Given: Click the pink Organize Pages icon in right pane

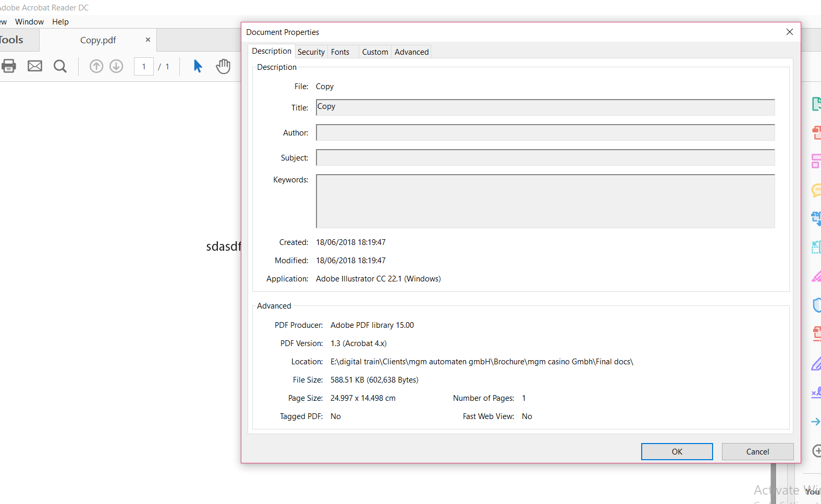Looking at the screenshot, I should coord(817,161).
